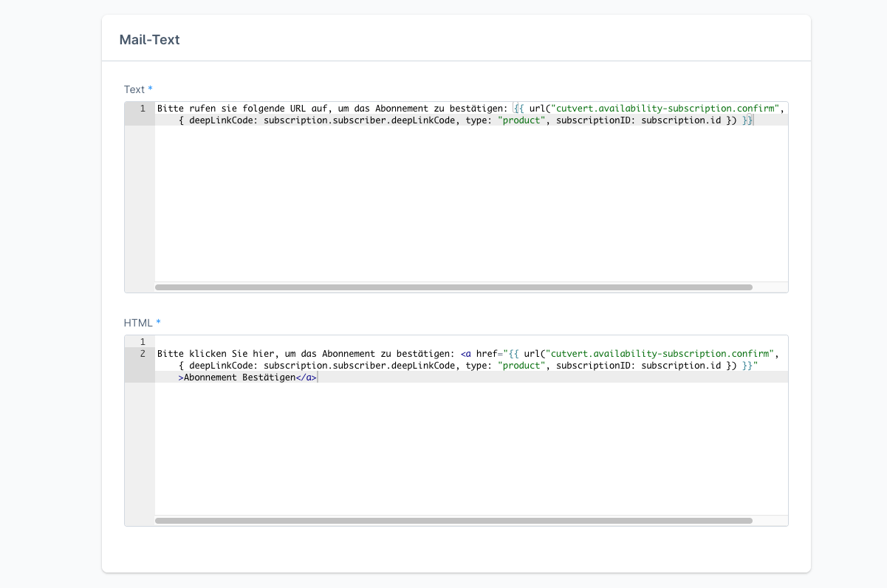Click "subscription.id" in the Text editor
This screenshot has height=588, width=887.
point(676,120)
